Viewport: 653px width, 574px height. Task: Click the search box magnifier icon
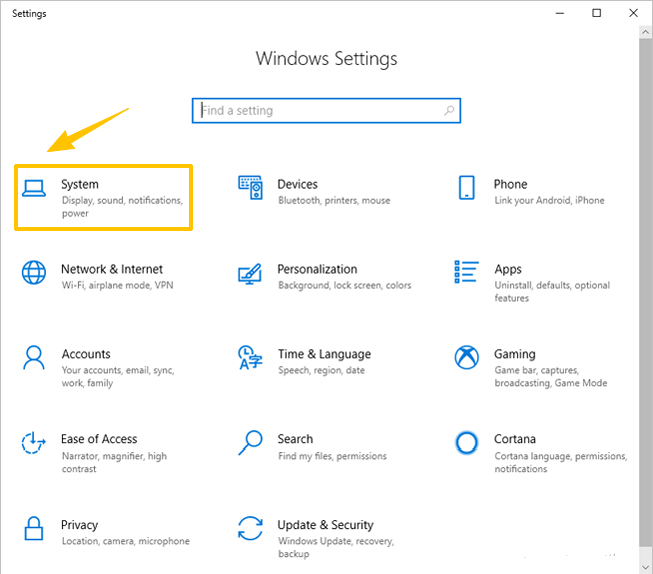pyautogui.click(x=449, y=111)
